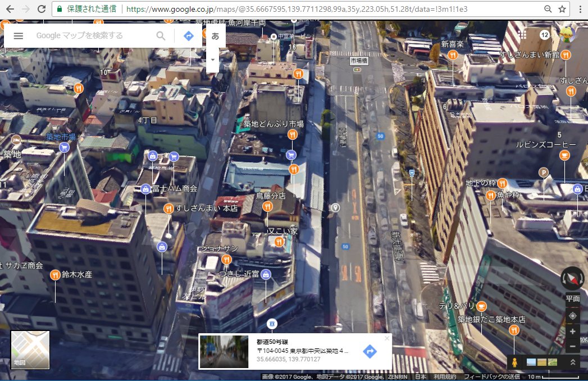Reload the browser page

[42, 8]
